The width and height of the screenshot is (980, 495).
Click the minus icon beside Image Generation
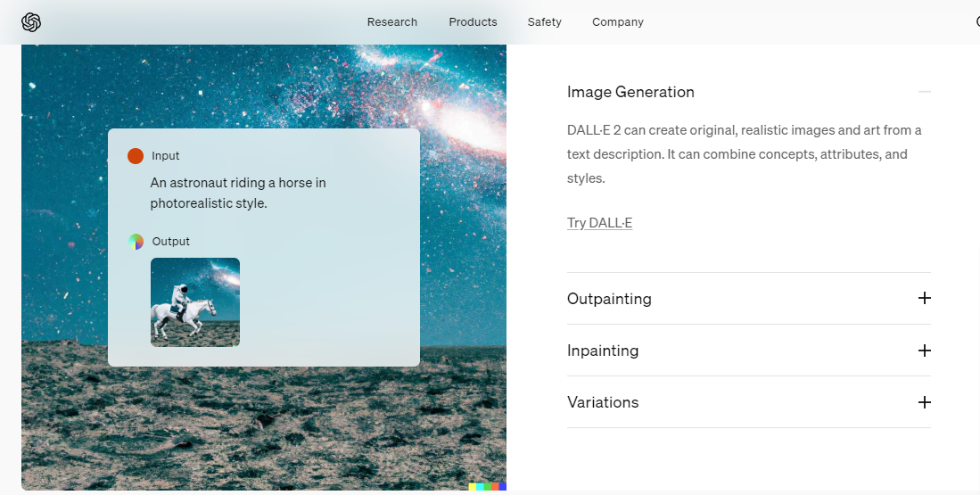924,92
